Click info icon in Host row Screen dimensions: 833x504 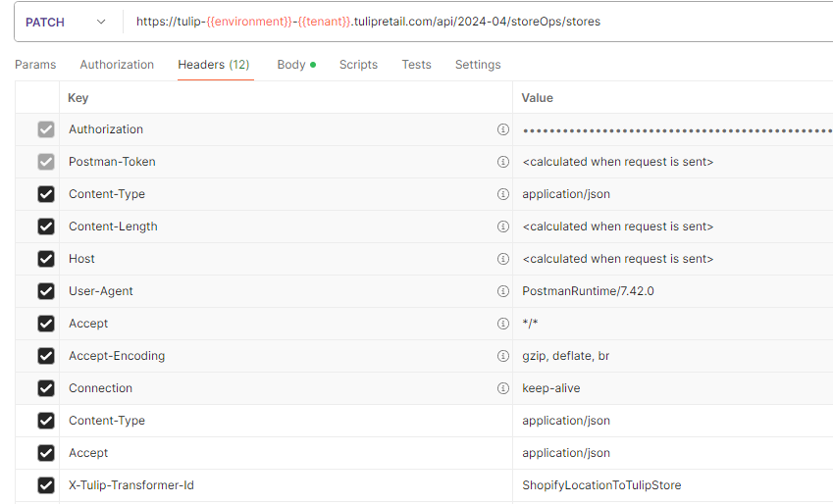502,259
